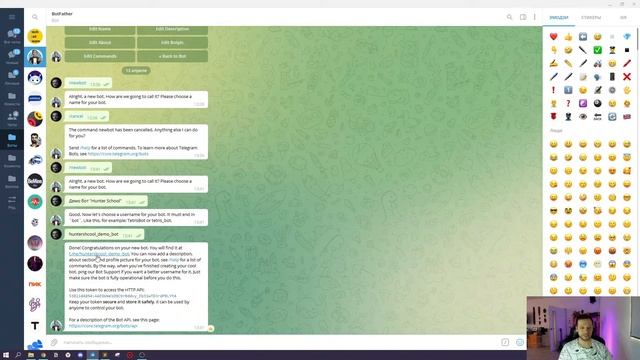Viewport: 640px width, 360px height.
Task: Open the t.me/huntershcool_demo_bot link
Action: pos(99,253)
